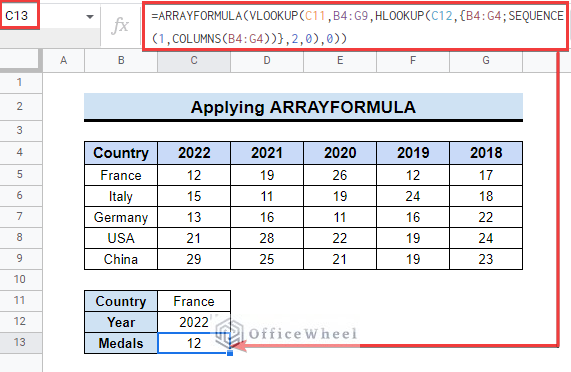The height and width of the screenshot is (372, 571).
Task: Click the '2022' lookup cell in row 12
Action: pyautogui.click(x=194, y=322)
